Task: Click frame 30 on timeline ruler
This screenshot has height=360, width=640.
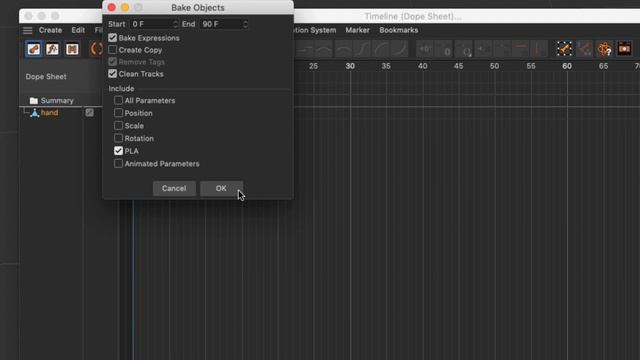Action: coord(350,66)
